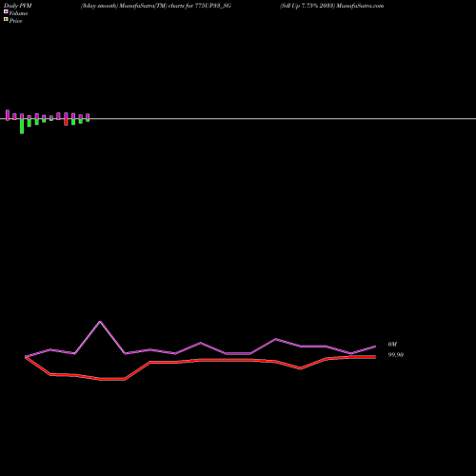476x476 pixels.
Task: Select the 'Daily PVM' chart title
Action: (x=18, y=6)
